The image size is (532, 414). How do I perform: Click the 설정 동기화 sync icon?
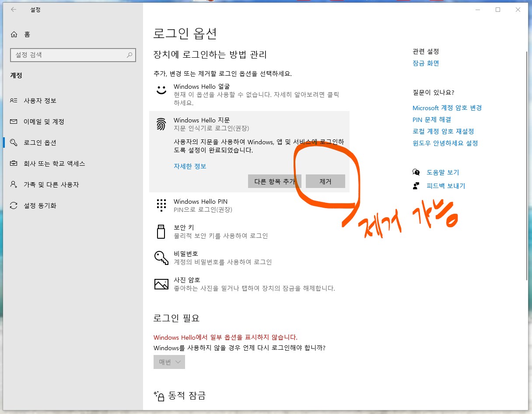click(x=14, y=205)
